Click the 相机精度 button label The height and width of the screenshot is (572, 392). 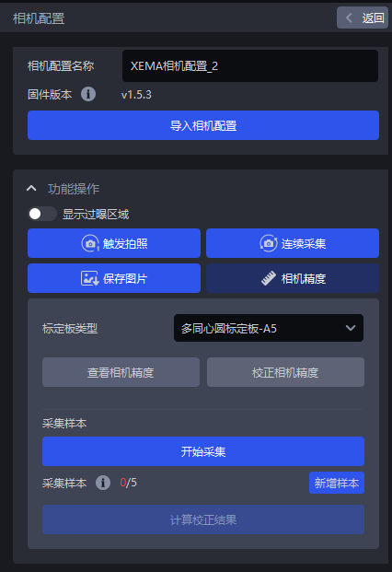coord(304,279)
